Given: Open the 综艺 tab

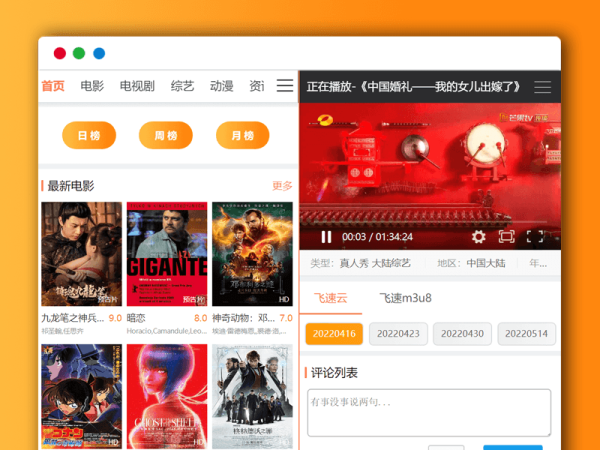Looking at the screenshot, I should (183, 86).
